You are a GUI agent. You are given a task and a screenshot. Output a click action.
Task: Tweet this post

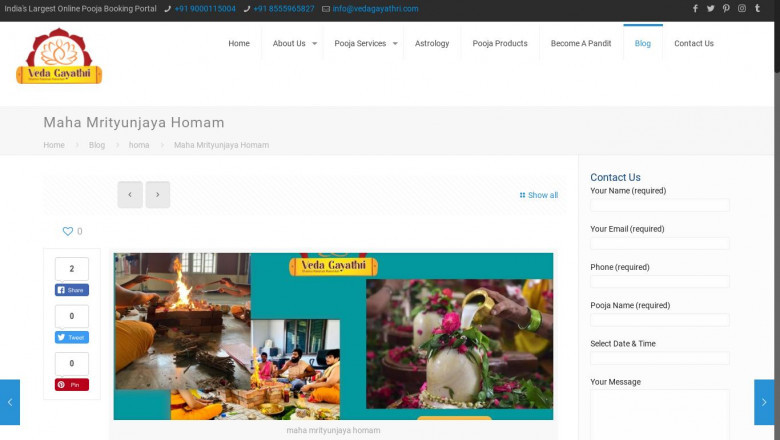point(72,338)
